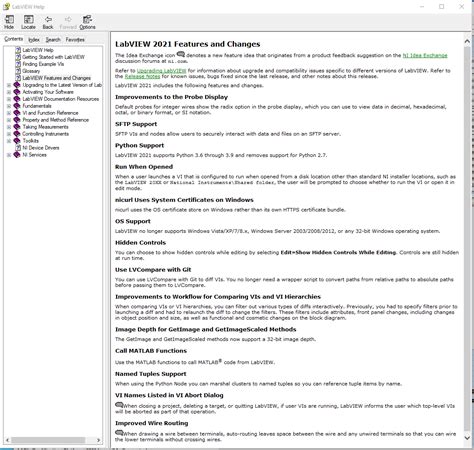Viewport: 474px width, 450px height.
Task: Click the contents tree horizontal scrollbar thumb
Action: [x=48, y=440]
